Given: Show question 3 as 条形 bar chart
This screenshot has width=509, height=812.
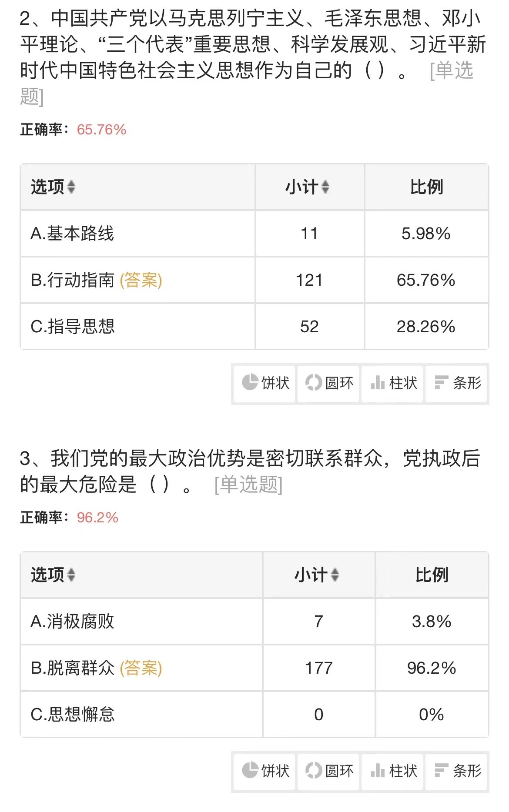Looking at the screenshot, I should (x=456, y=771).
